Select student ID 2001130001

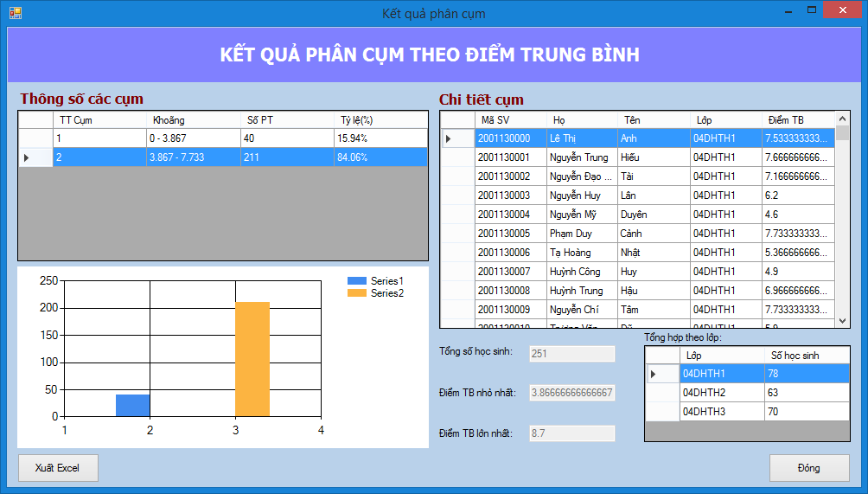click(511, 157)
